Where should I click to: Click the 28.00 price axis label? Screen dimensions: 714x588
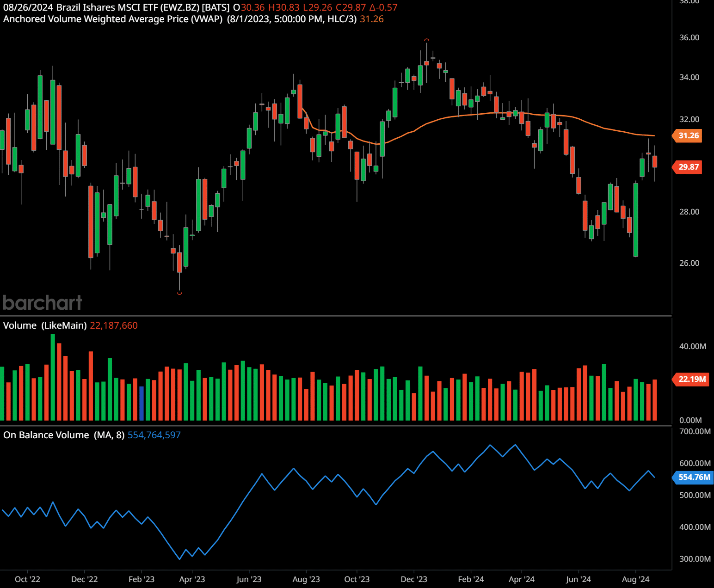[x=689, y=212]
